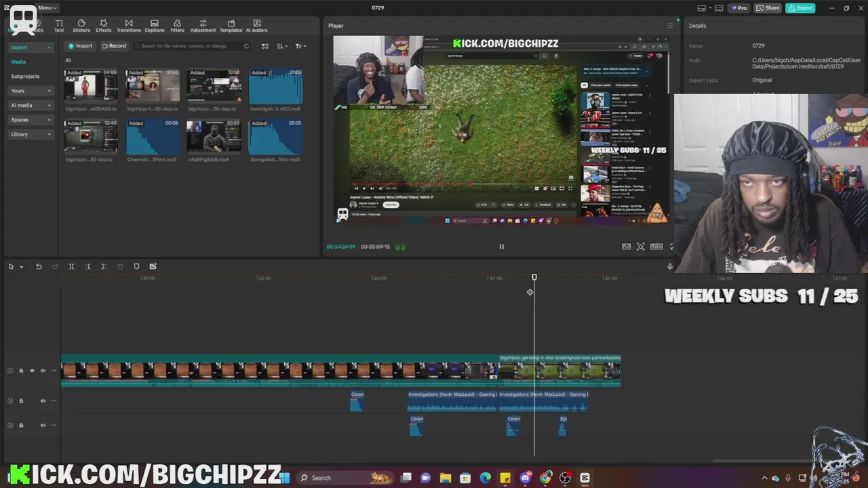Open the Player panel hamburger menu
868x488 pixels.
click(x=670, y=26)
